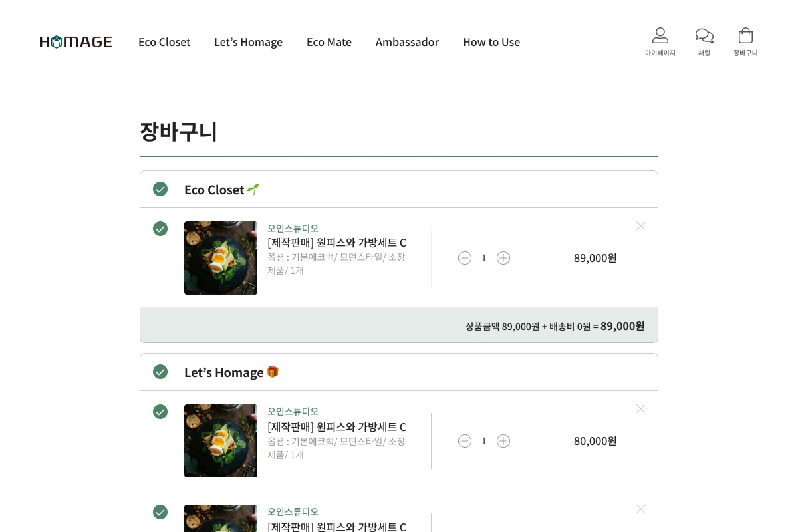Decrease quantity of the 89,000원 item
This screenshot has width=798, height=532.
pyautogui.click(x=465, y=258)
